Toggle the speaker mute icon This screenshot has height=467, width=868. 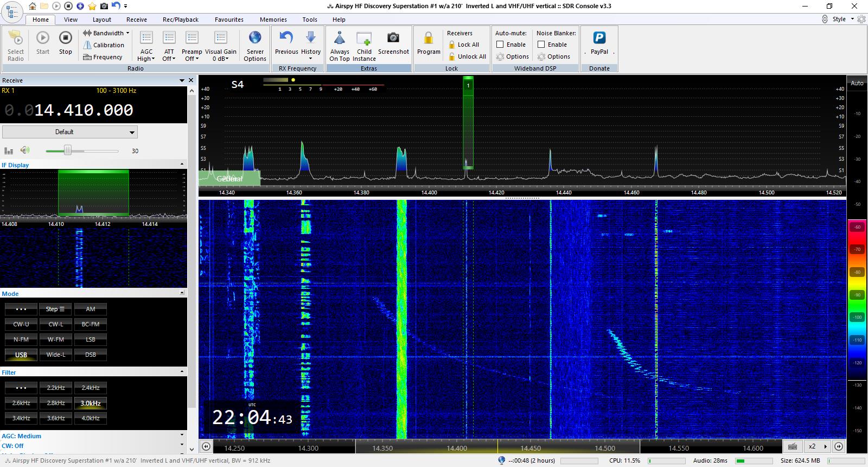tap(25, 150)
